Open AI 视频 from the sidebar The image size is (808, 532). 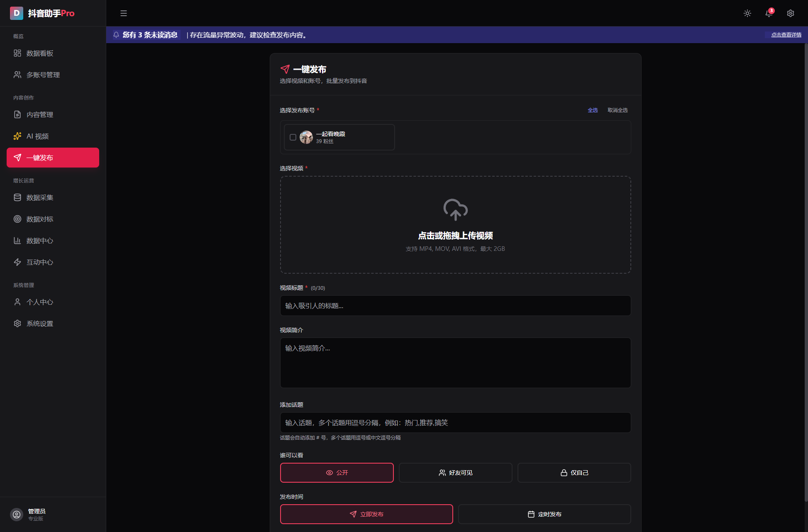(37, 136)
